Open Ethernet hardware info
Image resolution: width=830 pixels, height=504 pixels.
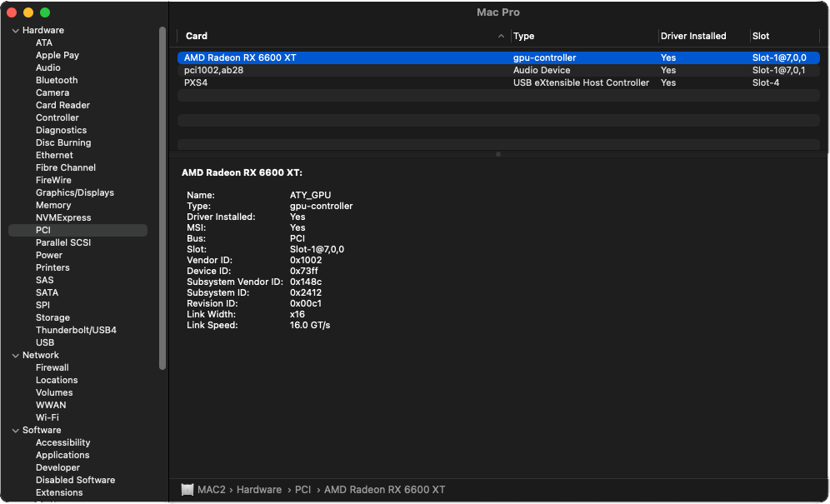click(54, 155)
